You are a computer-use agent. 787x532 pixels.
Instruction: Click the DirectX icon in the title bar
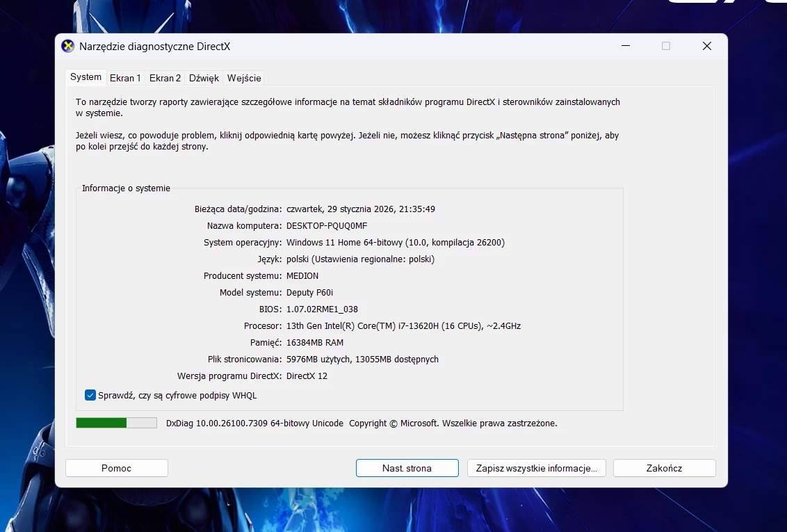point(67,47)
